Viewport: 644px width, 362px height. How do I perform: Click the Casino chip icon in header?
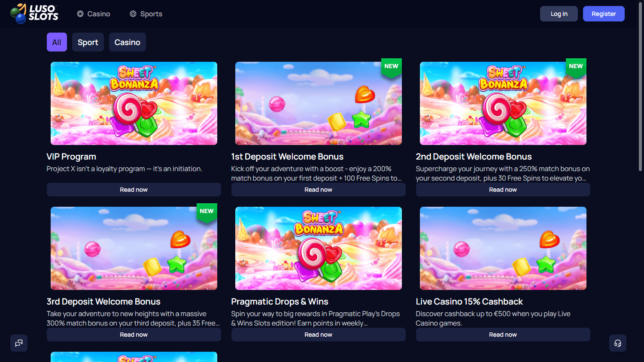click(x=80, y=14)
